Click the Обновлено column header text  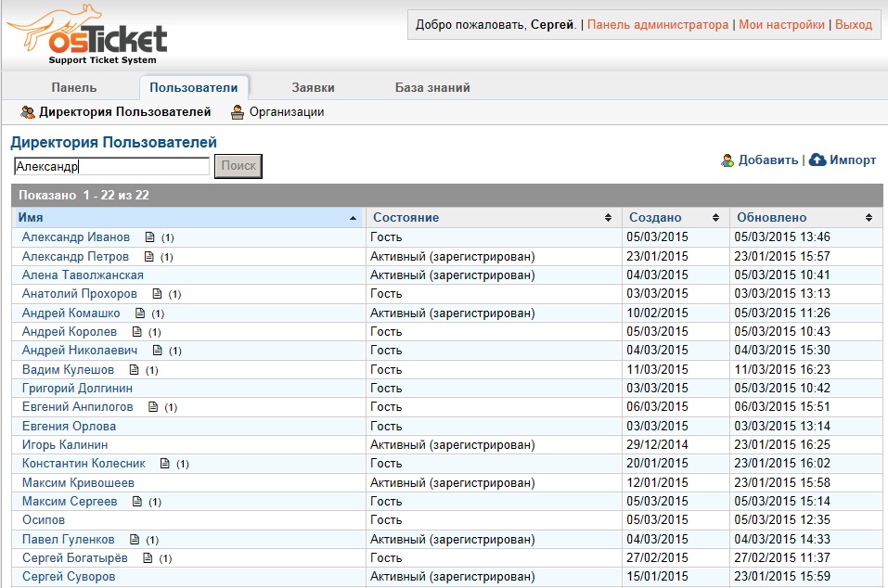pos(771,218)
